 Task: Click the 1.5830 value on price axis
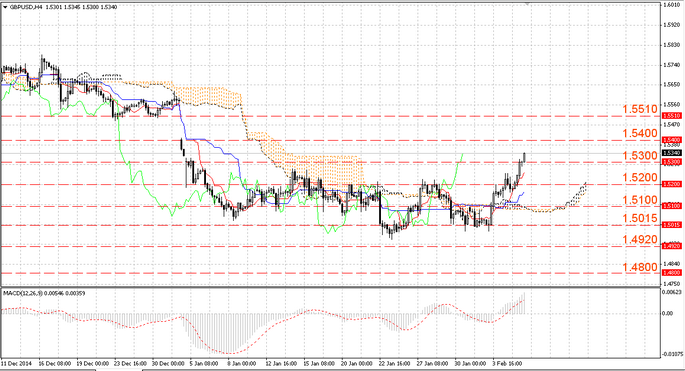671,45
